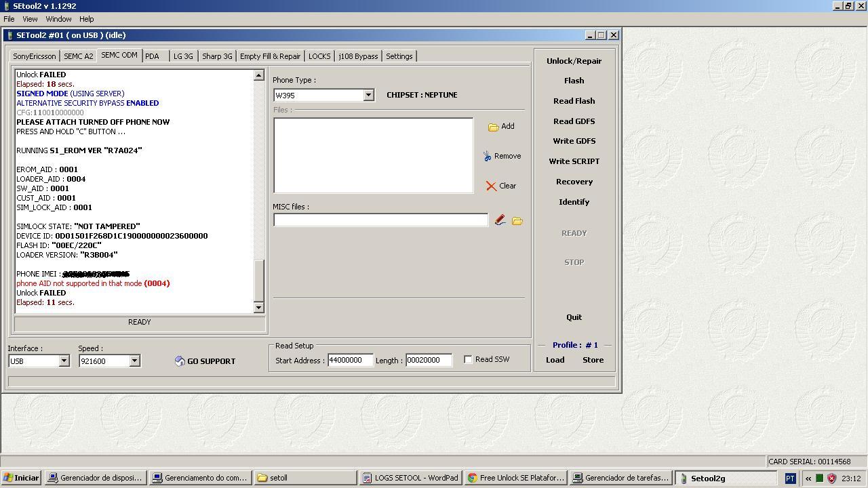The image size is (868, 488).
Task: Open the Empty Fill & Repair tab
Action: click(x=270, y=56)
